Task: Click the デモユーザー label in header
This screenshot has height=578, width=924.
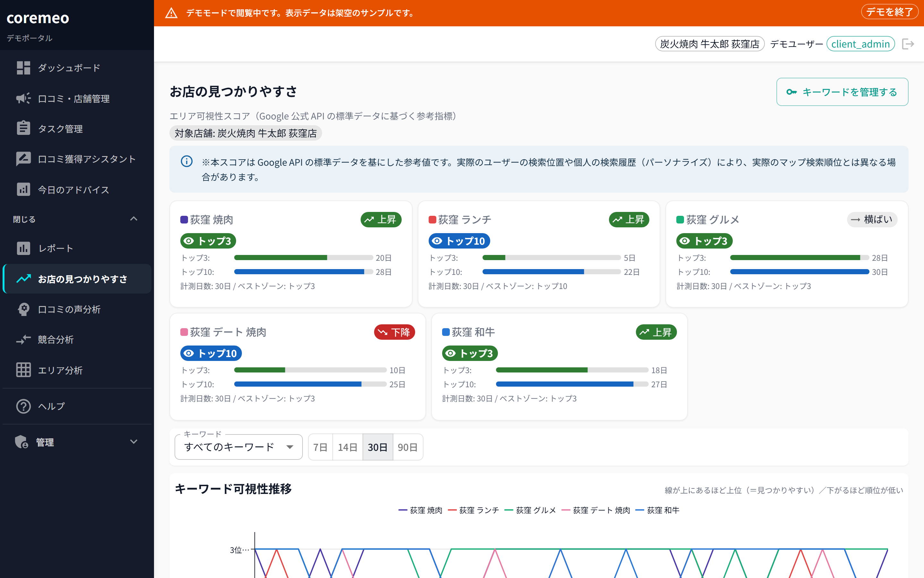Action: 797,44
